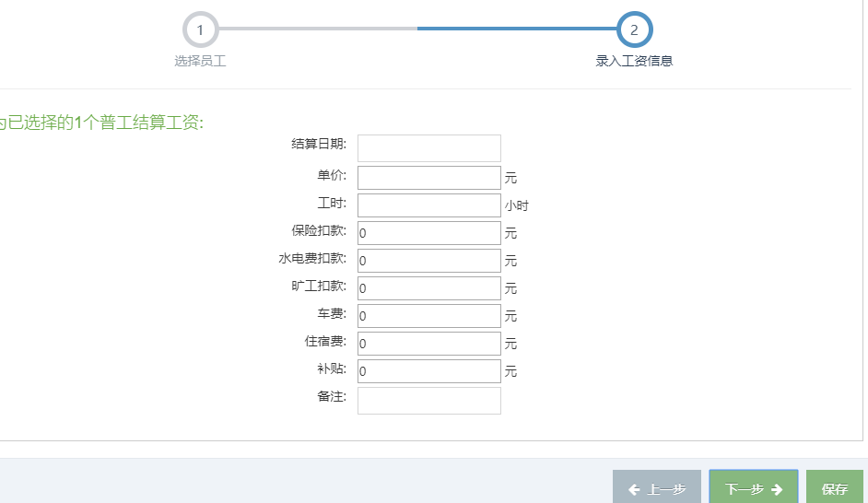Select the 补贴 input field
This screenshot has height=503, width=868.
coord(428,371)
